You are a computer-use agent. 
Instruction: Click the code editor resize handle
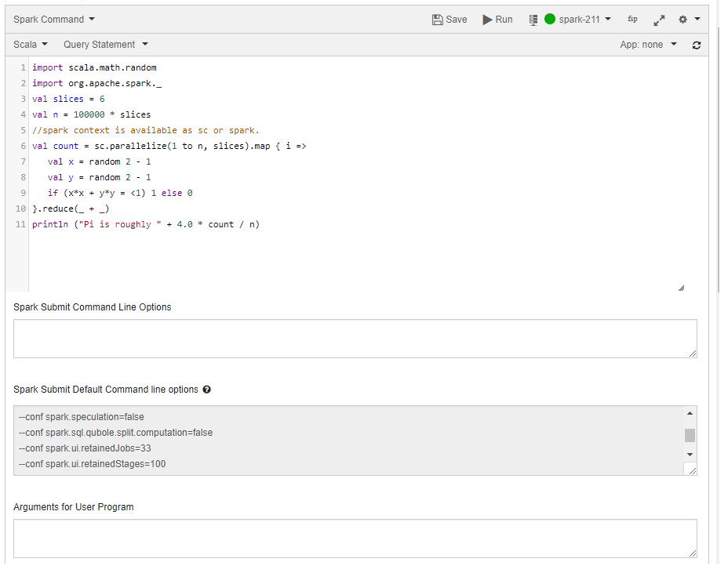pos(681,288)
